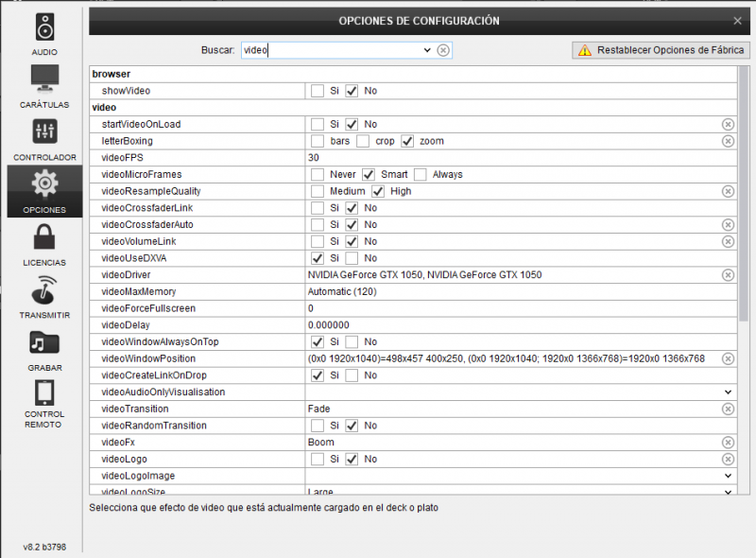Reset videoLogo to default
Viewport: 756px width, 558px height.
728,459
